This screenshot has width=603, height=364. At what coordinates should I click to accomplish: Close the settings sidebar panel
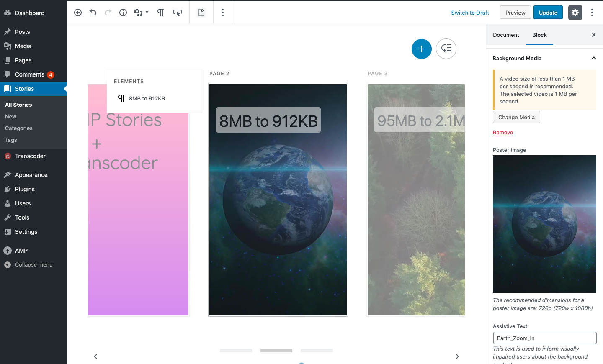click(594, 35)
